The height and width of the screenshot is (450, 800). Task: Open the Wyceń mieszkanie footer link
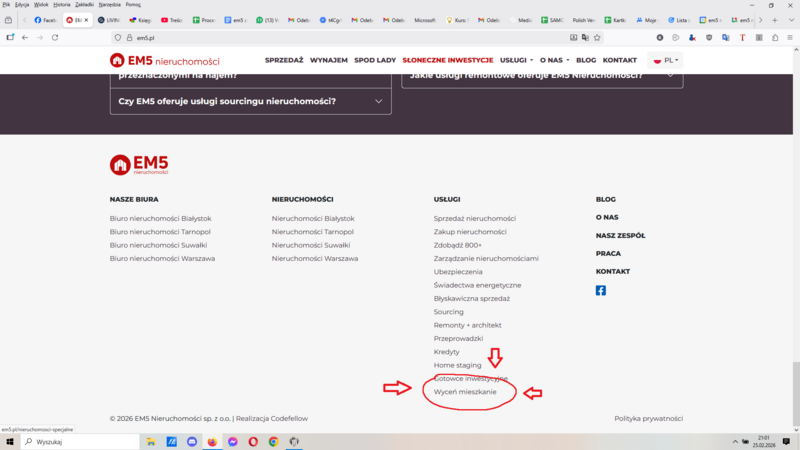tap(465, 392)
